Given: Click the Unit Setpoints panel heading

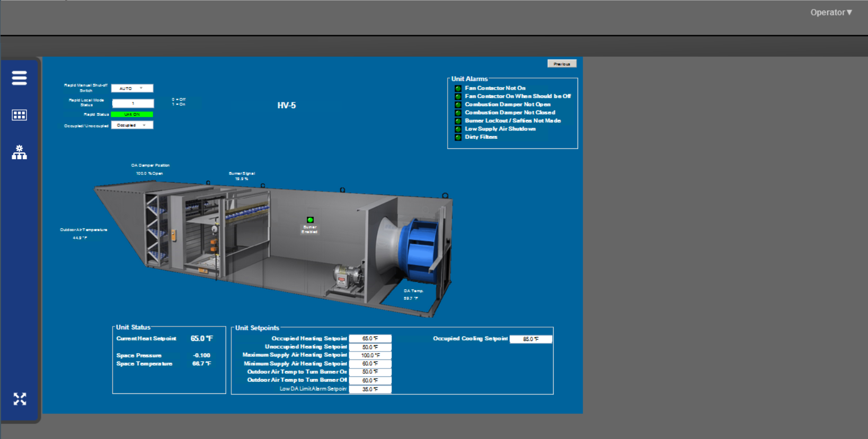Looking at the screenshot, I should coord(257,328).
